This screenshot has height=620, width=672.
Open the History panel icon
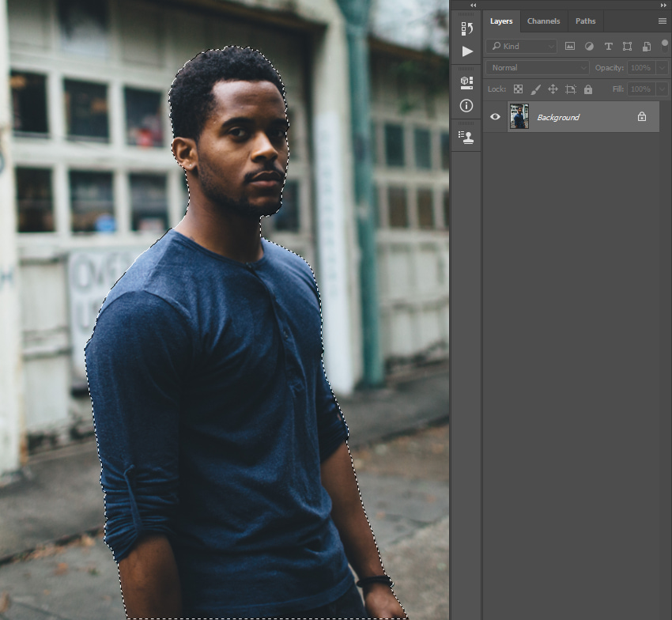[x=466, y=29]
